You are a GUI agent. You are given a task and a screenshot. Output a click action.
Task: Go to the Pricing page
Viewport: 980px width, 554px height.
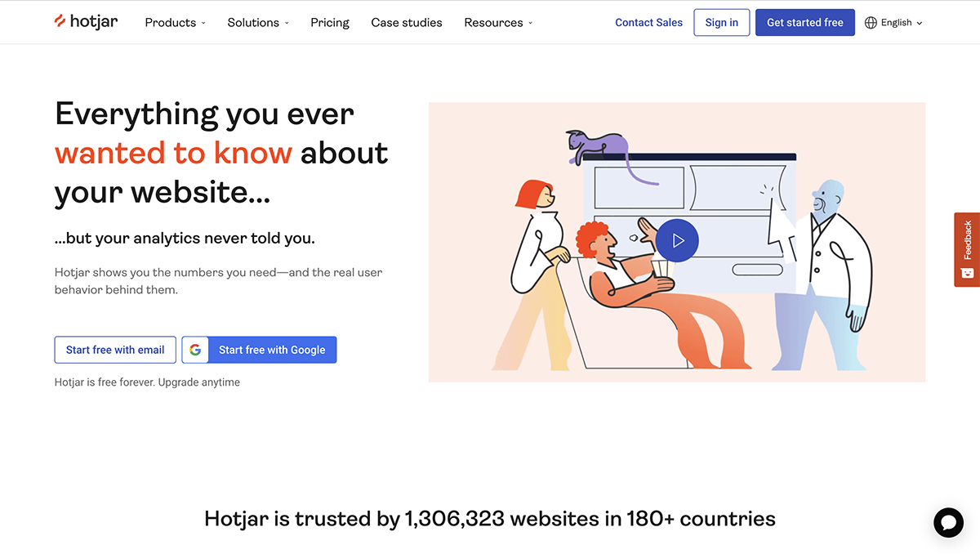(x=330, y=23)
